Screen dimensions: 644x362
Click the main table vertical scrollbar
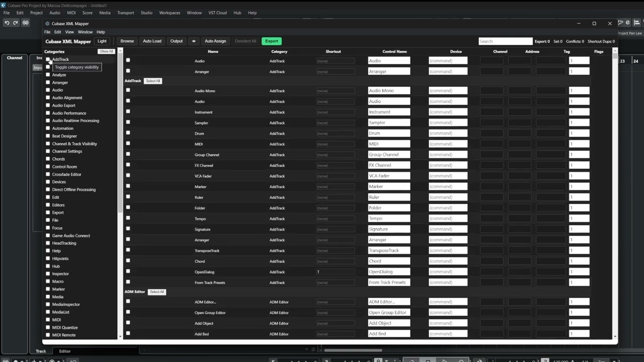[615, 55]
